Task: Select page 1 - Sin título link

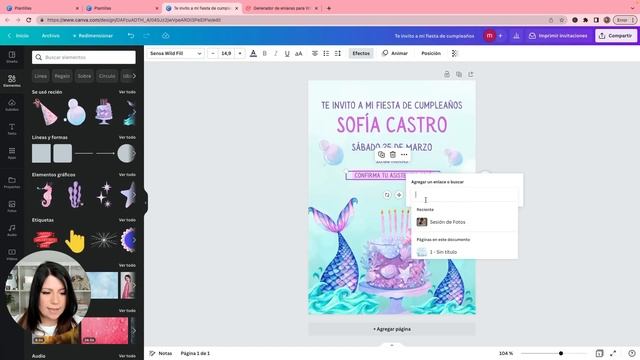Action: 465,252
